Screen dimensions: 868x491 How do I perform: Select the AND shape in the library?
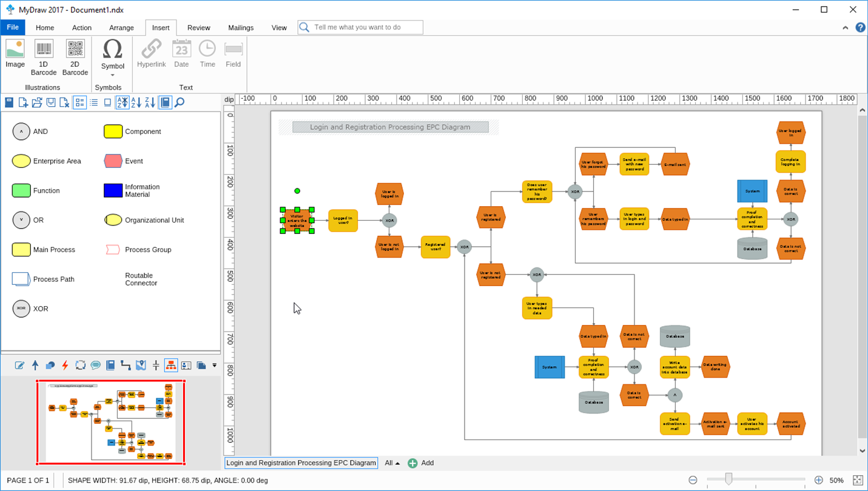30,132
